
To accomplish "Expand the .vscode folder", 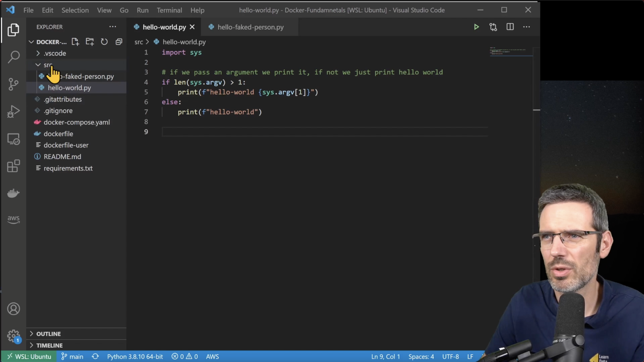I will 76,53.
